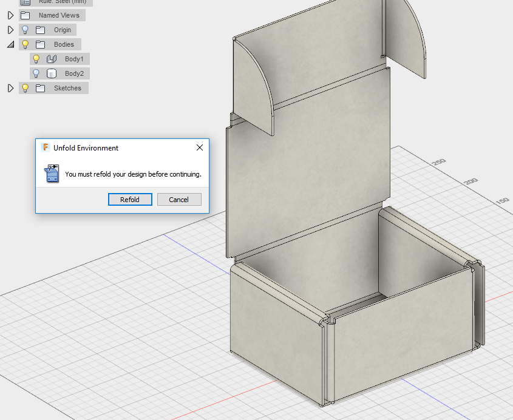The image size is (513, 420).
Task: Toggle visibility lightbulb for Body2
Action: coord(36,73)
